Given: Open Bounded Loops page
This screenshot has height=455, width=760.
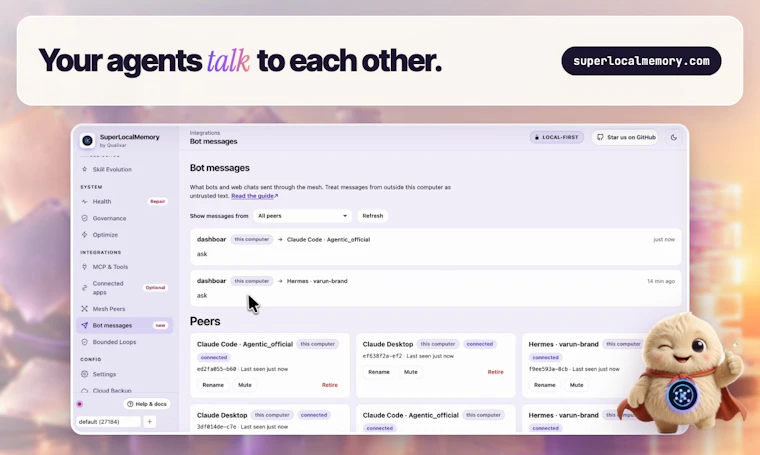Looking at the screenshot, I should coord(114,342).
